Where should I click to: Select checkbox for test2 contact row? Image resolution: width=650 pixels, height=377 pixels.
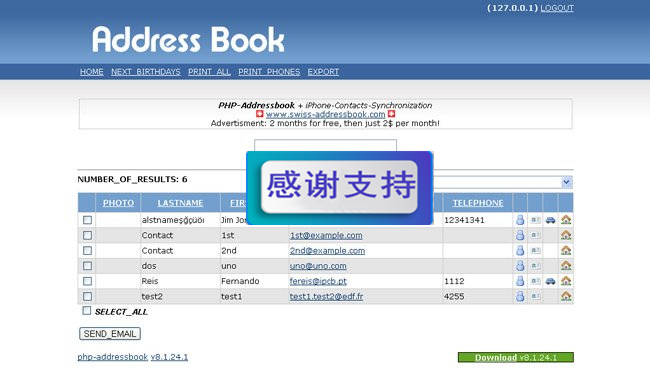point(87,297)
